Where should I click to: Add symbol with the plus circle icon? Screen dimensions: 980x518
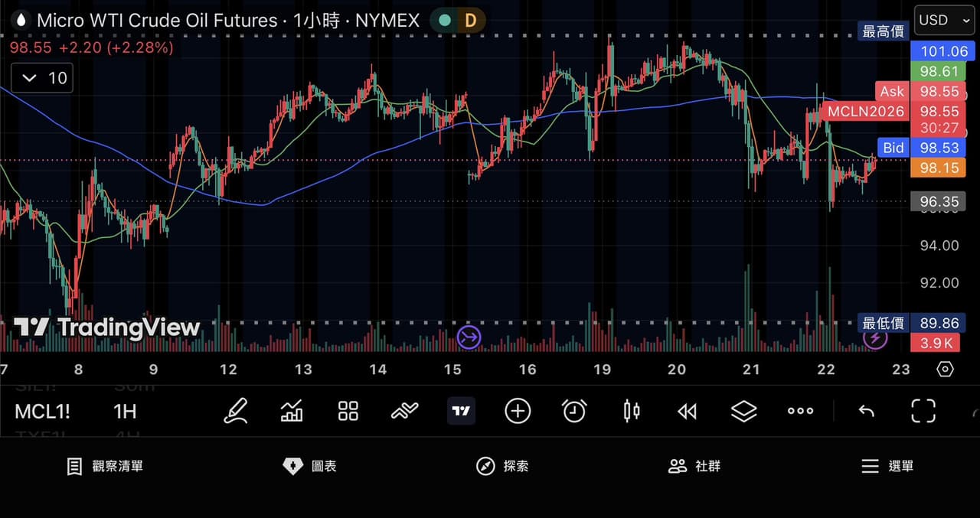pos(518,411)
